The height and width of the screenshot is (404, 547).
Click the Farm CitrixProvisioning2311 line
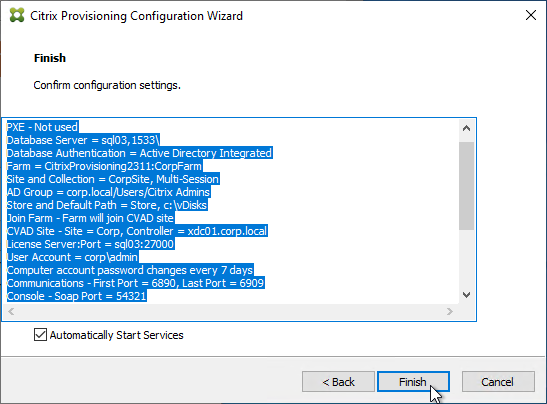click(x=104, y=166)
